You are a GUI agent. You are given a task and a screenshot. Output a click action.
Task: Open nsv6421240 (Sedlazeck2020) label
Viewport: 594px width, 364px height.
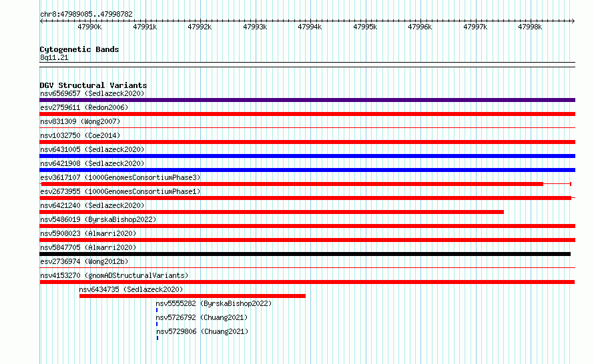[x=92, y=205]
